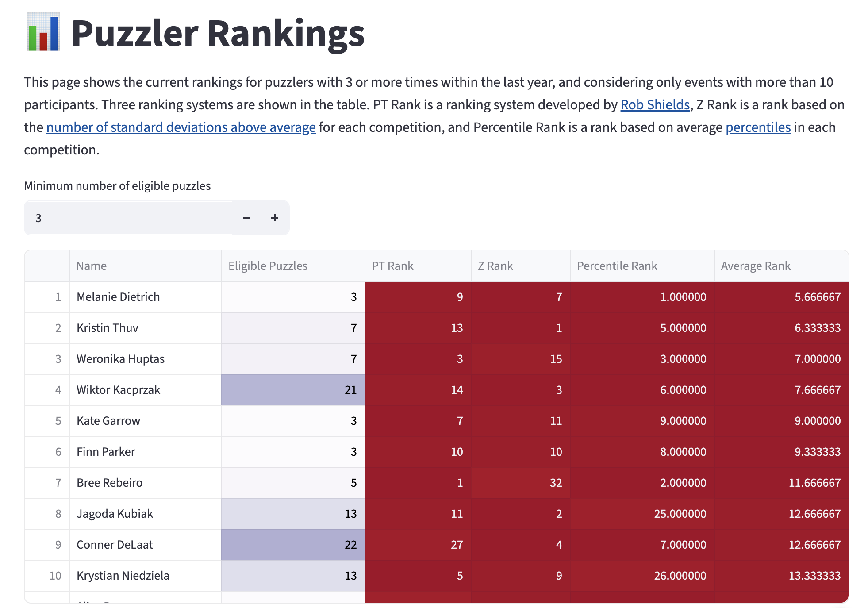Decrease minimum eligible puzzles with minus button
The image size is (868, 608).
click(x=246, y=218)
